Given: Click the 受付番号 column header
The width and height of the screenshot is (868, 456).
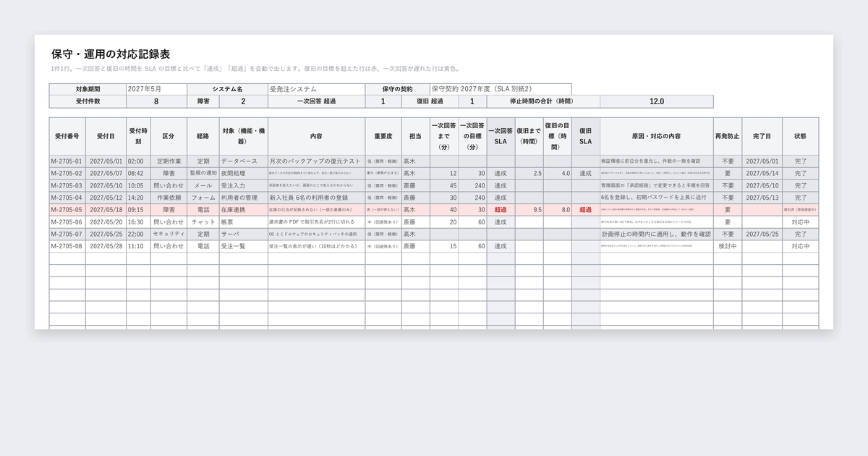Looking at the screenshot, I should pyautogui.click(x=67, y=136).
